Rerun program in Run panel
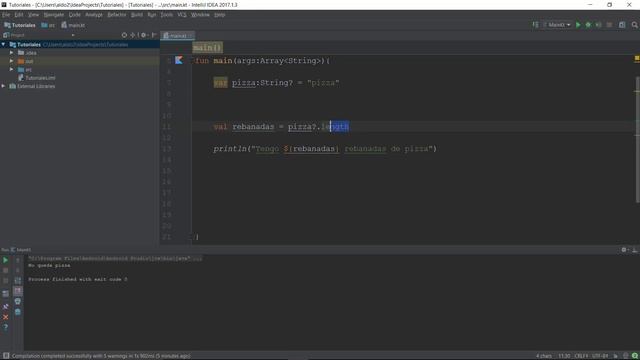Viewport: 640px width, 360px height. coord(6,260)
